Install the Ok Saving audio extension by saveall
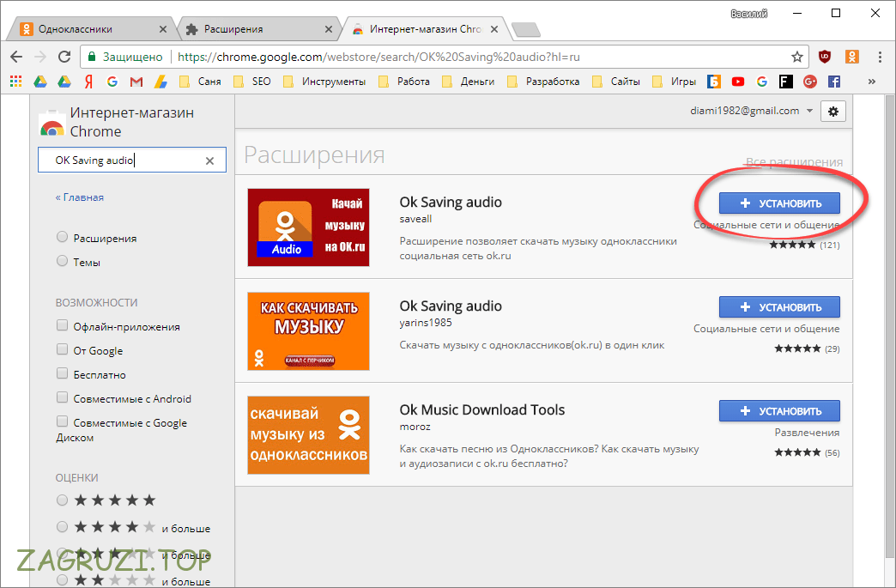The height and width of the screenshot is (588, 896). coord(779,203)
